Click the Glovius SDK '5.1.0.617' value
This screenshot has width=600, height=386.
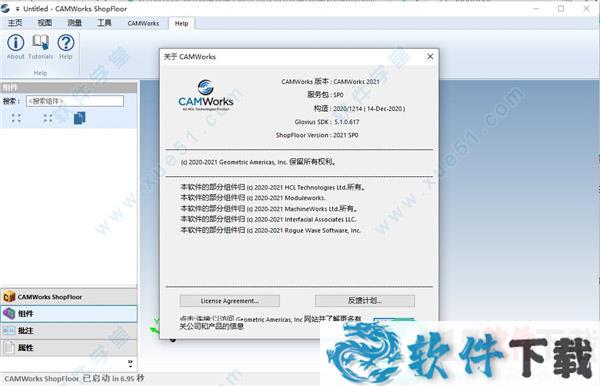pyautogui.click(x=347, y=122)
